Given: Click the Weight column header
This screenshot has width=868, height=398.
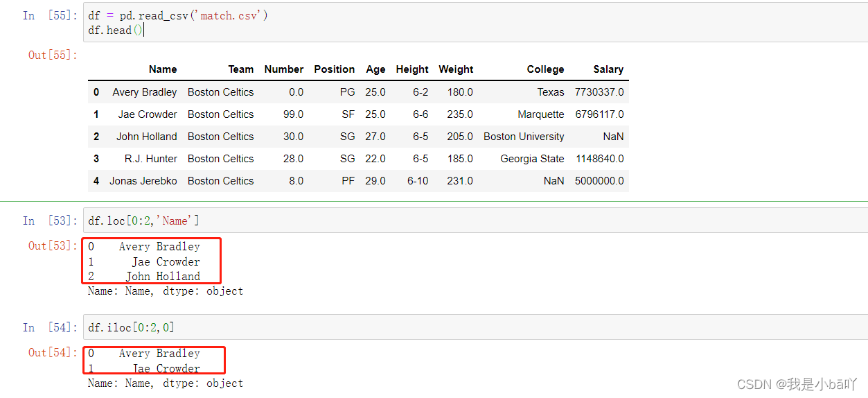Looking at the screenshot, I should click(456, 69).
